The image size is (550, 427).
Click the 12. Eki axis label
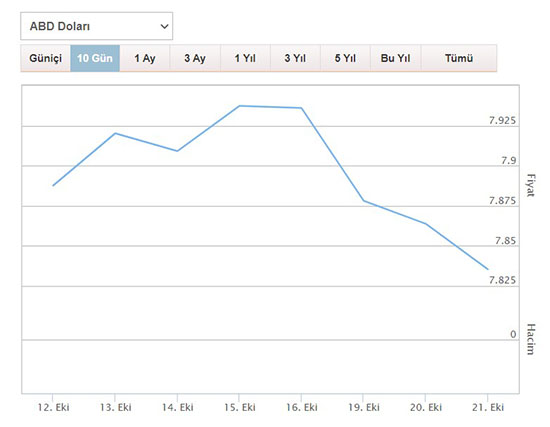[54, 407]
